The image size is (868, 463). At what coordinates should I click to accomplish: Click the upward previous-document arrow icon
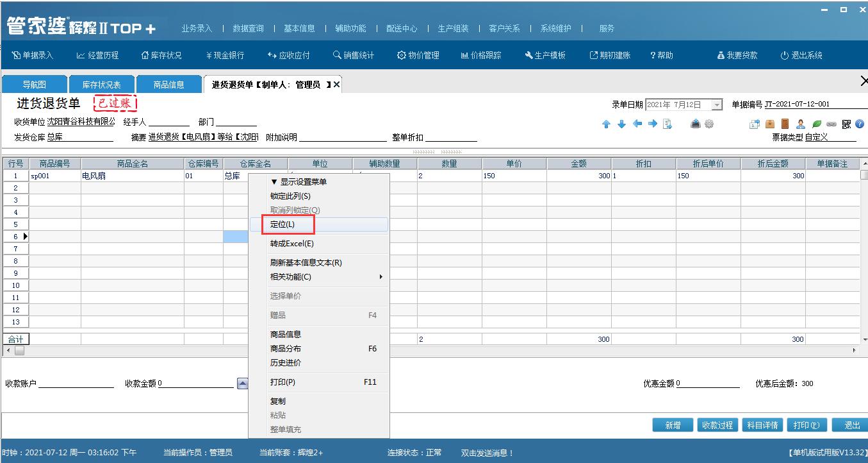[x=607, y=123]
